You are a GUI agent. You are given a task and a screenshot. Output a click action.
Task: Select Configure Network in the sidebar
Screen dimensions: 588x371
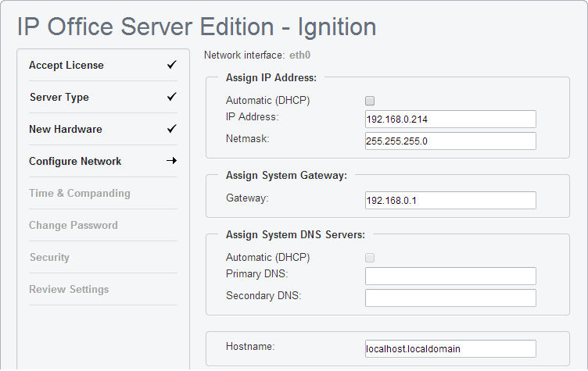click(75, 161)
